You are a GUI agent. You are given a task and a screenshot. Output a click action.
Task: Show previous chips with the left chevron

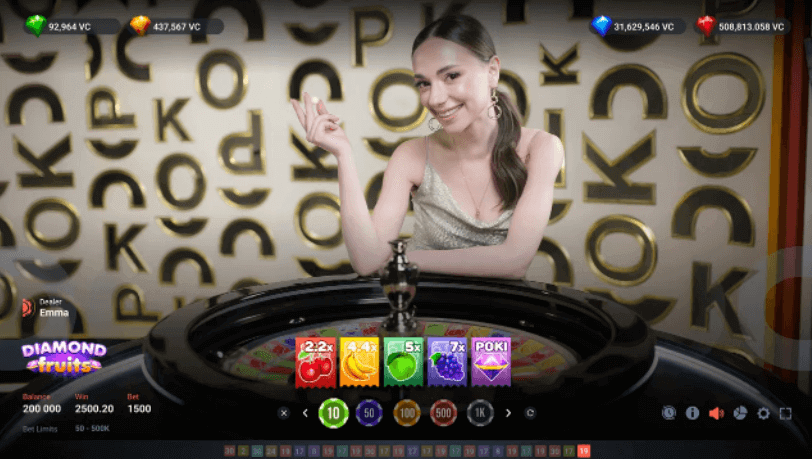tap(305, 413)
